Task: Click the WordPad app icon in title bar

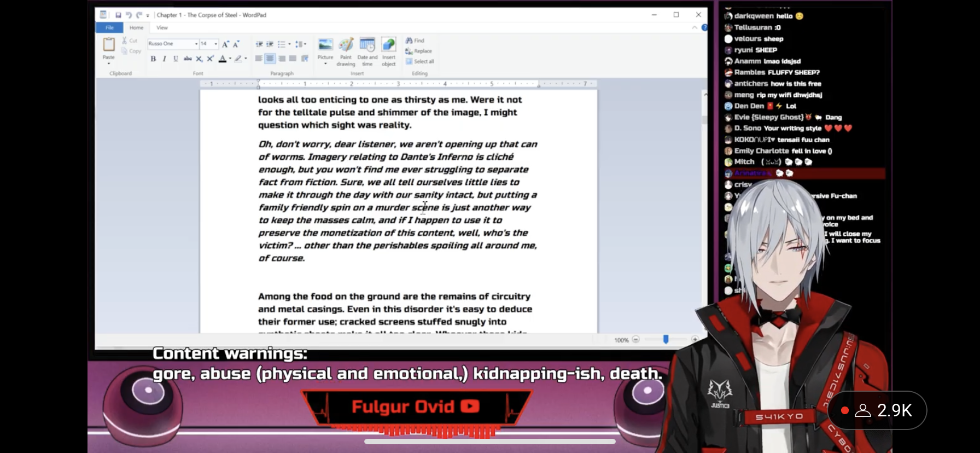Action: pyautogui.click(x=103, y=15)
